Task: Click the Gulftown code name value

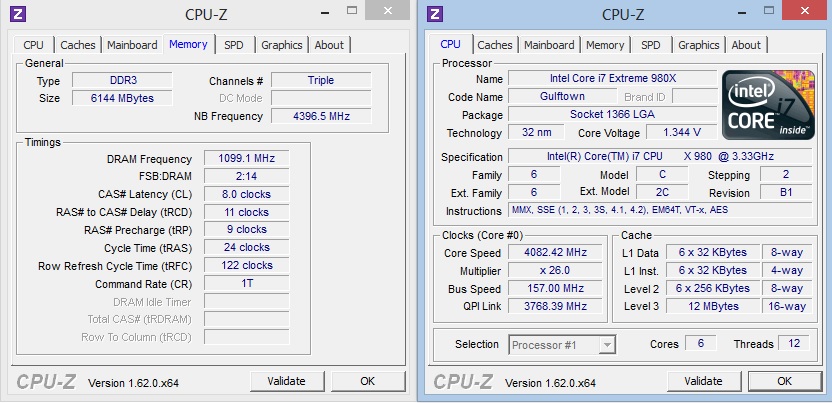Action: coord(562,97)
